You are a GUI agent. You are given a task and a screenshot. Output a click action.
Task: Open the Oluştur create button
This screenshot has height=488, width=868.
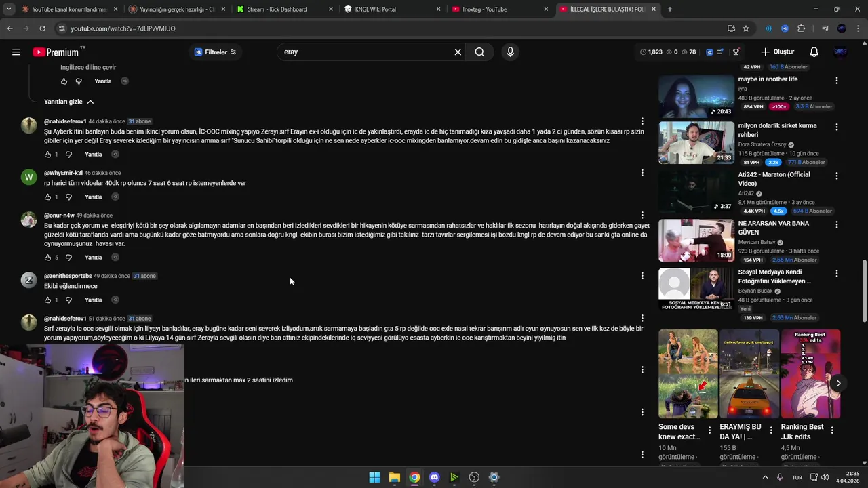[x=777, y=52]
